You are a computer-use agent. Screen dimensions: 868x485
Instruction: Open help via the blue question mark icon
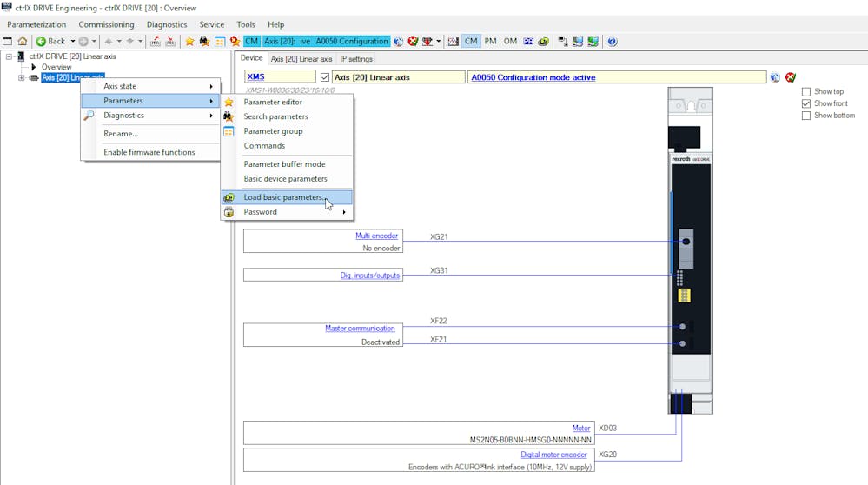pyautogui.click(x=613, y=41)
